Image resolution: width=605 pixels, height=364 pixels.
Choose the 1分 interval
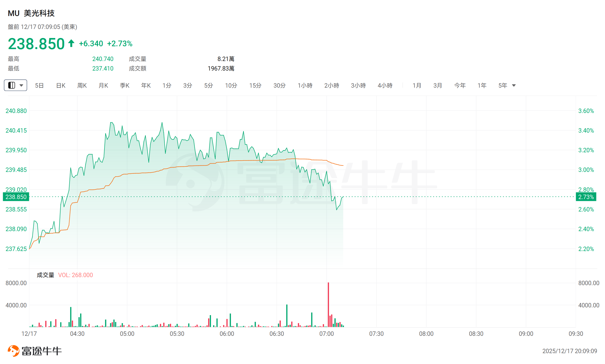[167, 85]
